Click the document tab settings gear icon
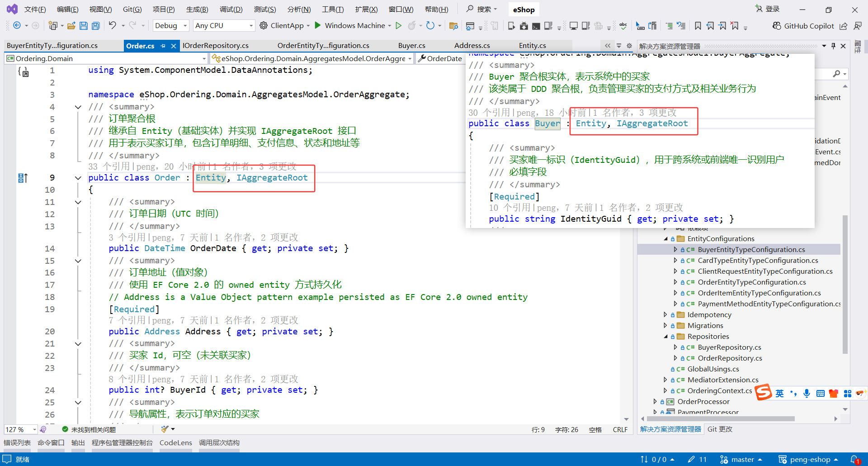Screen dimensions: 868x466 click(629, 46)
